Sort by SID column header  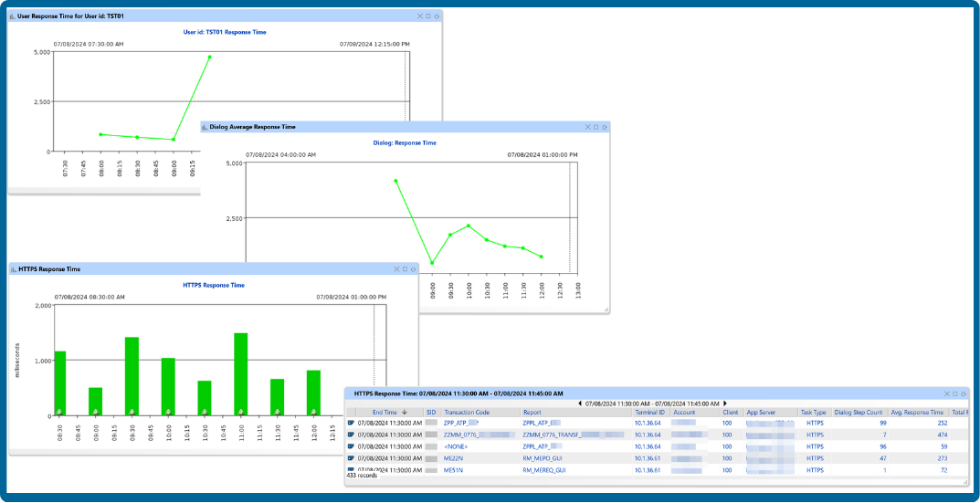[433, 413]
